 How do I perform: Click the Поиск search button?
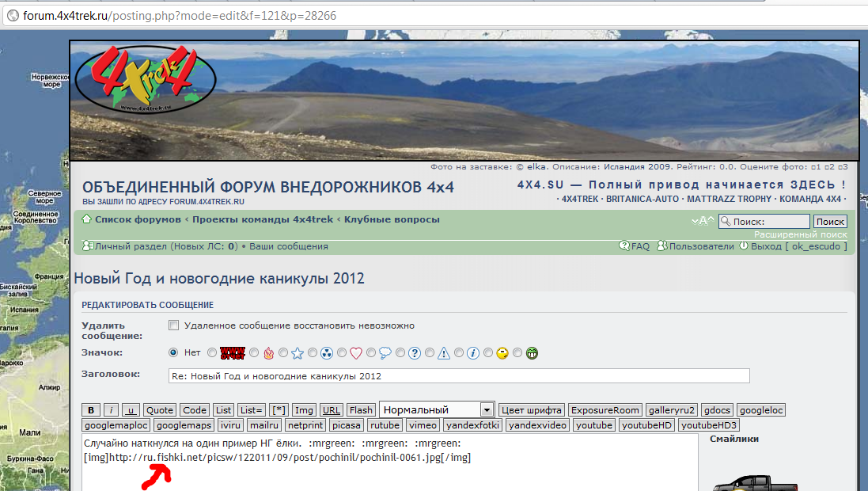click(830, 222)
